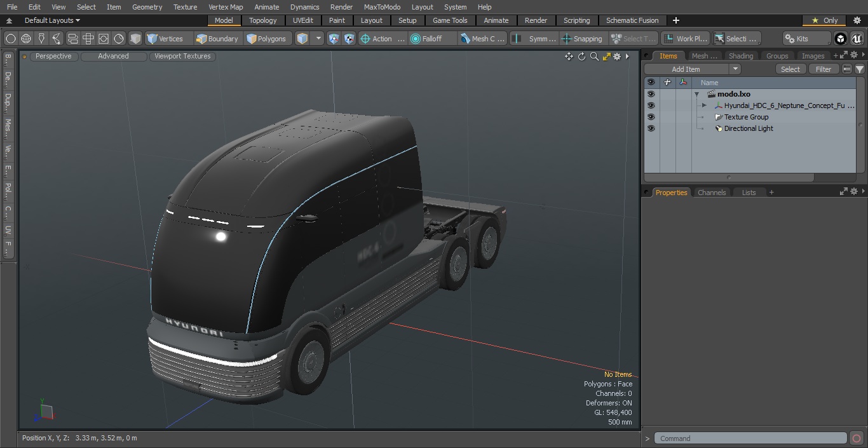Viewport: 868px width, 448px height.
Task: Toggle Symmetry in toolbar
Action: pyautogui.click(x=534, y=39)
